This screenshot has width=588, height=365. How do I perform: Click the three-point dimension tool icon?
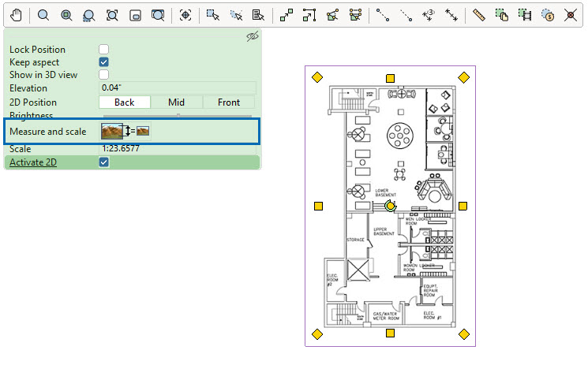pos(429,15)
